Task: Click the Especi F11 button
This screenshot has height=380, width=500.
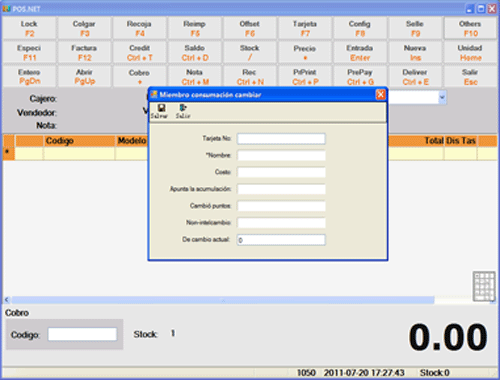Action: [29, 53]
